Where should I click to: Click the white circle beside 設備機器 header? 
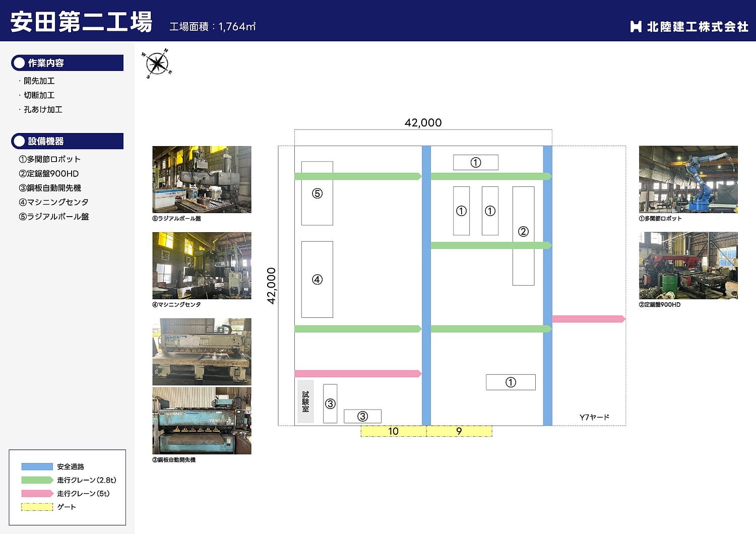pos(20,141)
